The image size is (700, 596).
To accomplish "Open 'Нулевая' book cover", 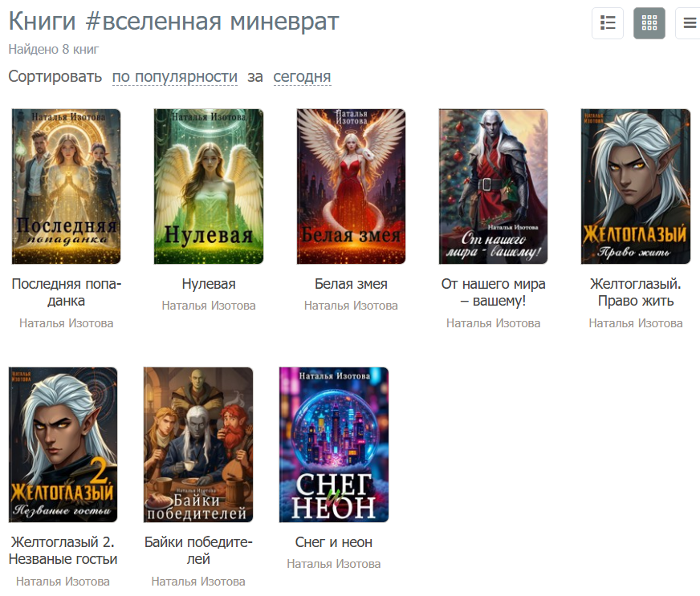I will pyautogui.click(x=209, y=186).
